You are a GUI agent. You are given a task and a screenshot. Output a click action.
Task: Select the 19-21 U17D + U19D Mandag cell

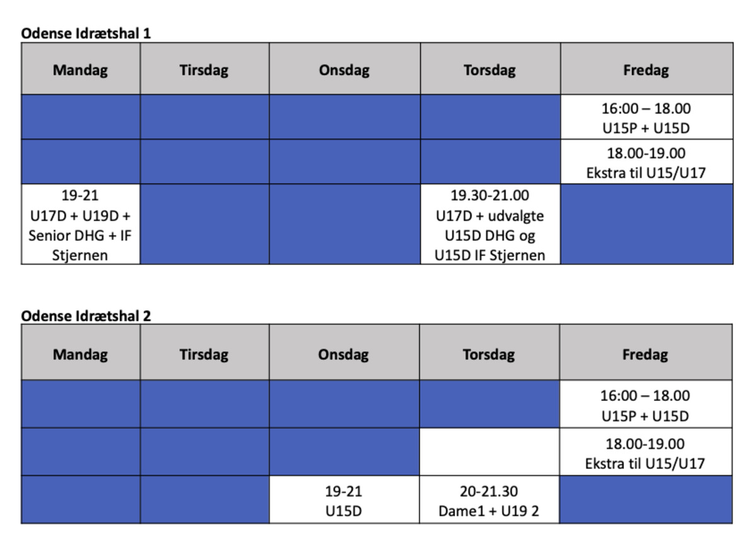coord(81,224)
